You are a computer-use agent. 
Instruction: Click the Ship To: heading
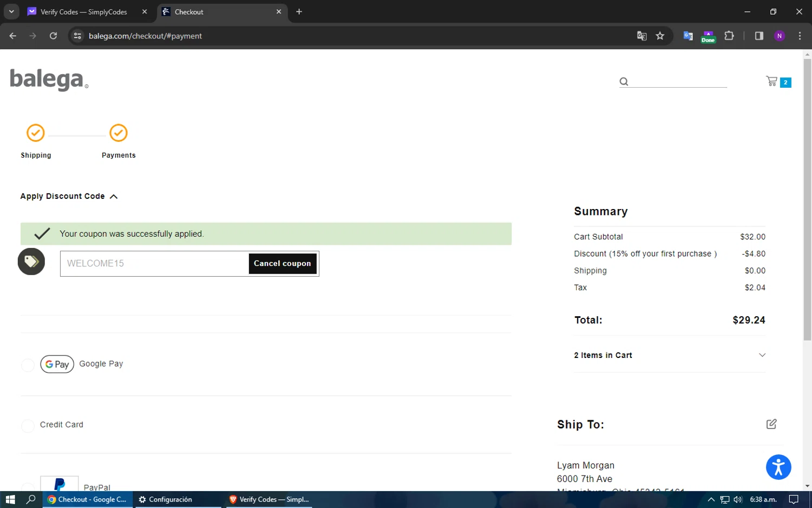point(580,425)
